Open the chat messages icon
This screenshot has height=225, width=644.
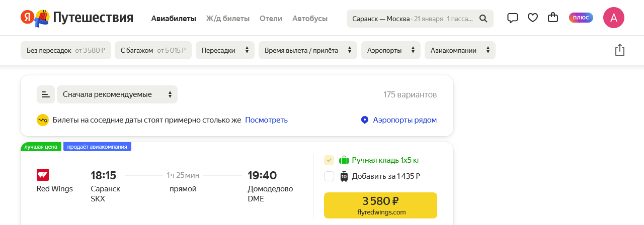click(x=513, y=18)
